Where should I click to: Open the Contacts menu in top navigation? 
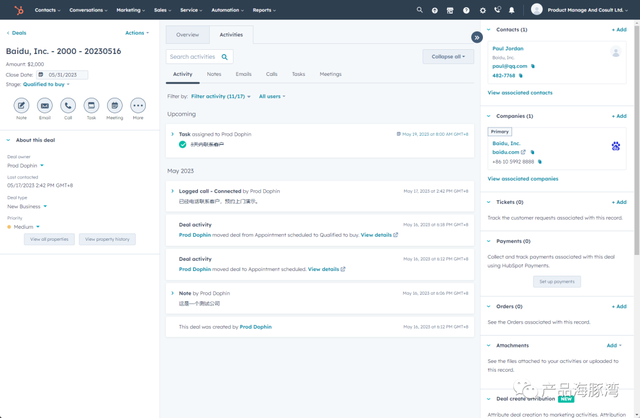[47, 10]
